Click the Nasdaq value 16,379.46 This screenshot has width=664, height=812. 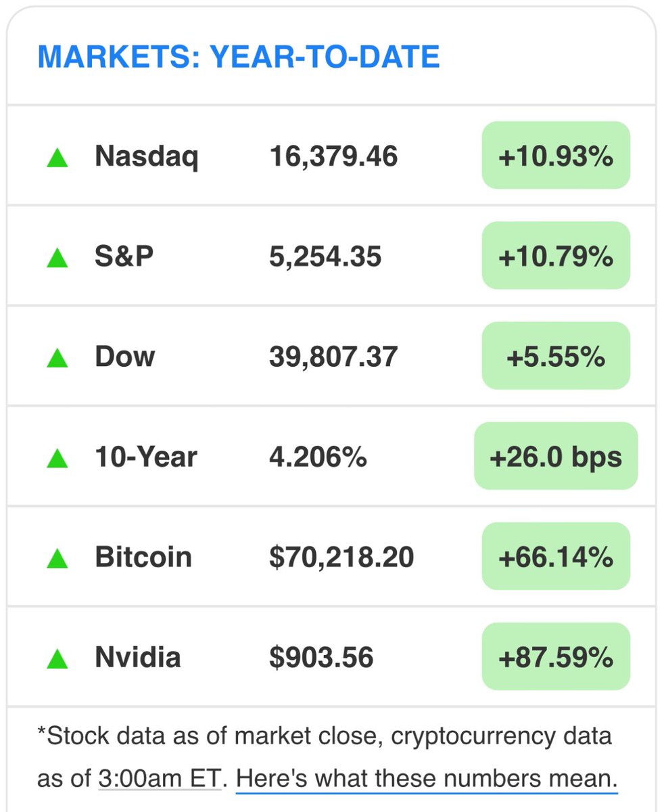[x=333, y=158]
